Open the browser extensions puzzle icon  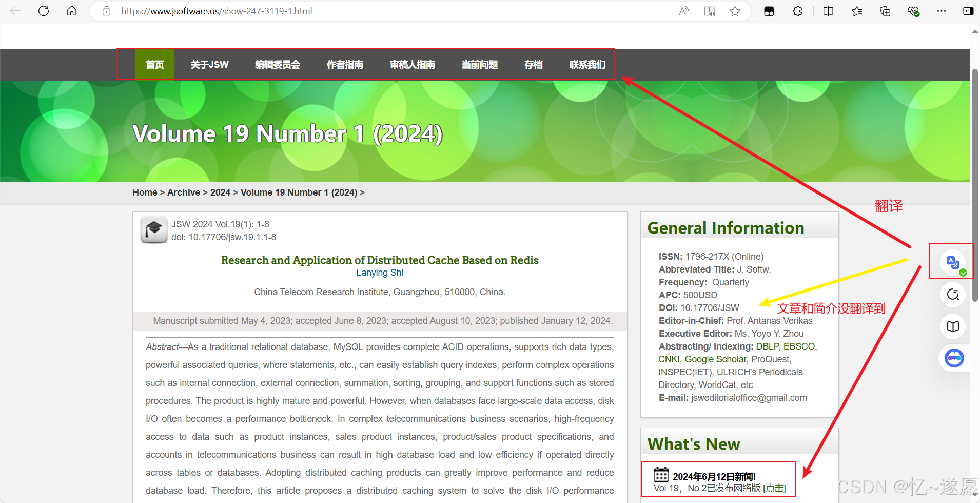click(797, 11)
